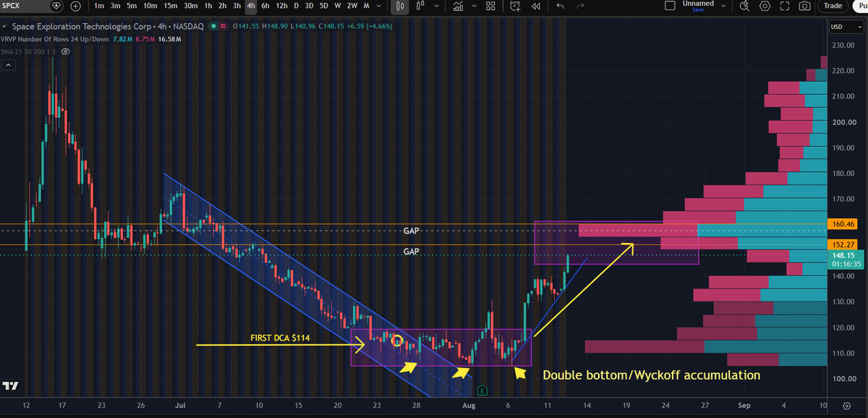
Task: Enter fullscreen mode
Action: [785, 6]
